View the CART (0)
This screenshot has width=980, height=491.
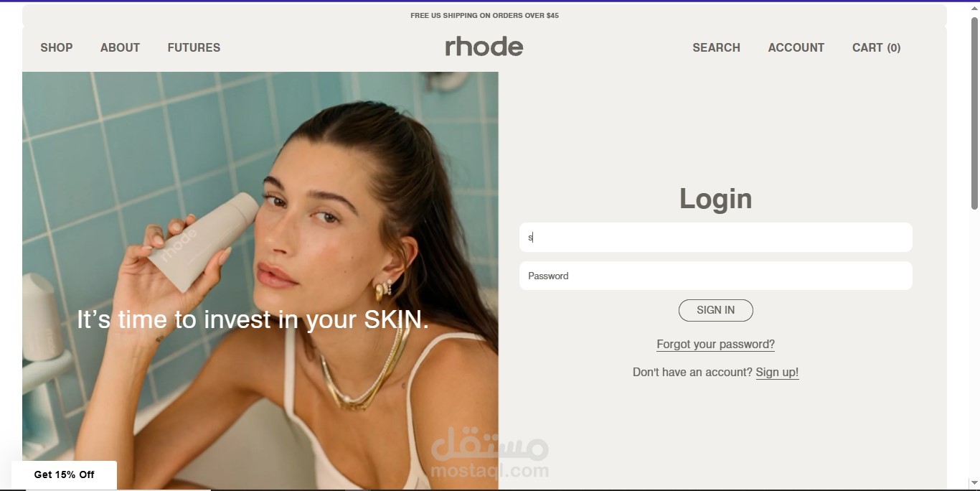coord(876,47)
